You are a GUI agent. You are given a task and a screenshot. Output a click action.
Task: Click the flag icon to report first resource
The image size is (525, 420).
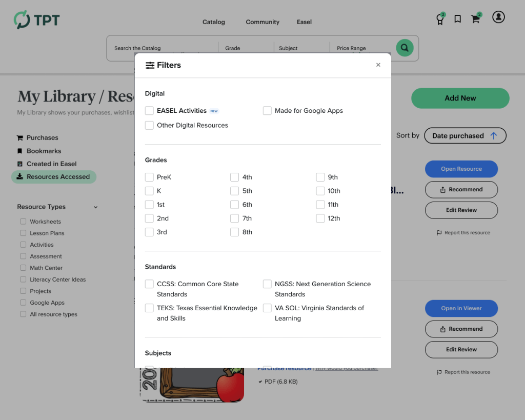(x=439, y=233)
